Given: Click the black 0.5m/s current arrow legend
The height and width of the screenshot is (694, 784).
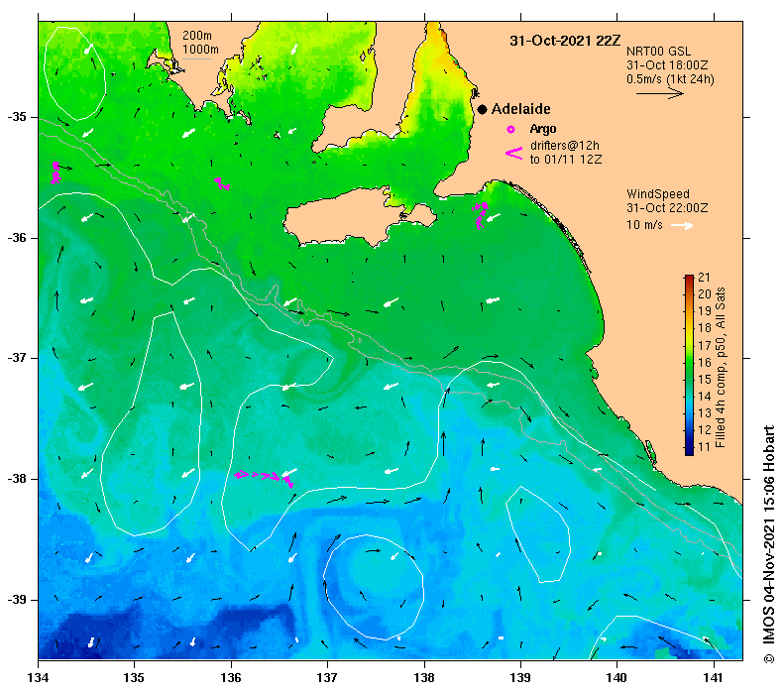Looking at the screenshot, I should 659,93.
